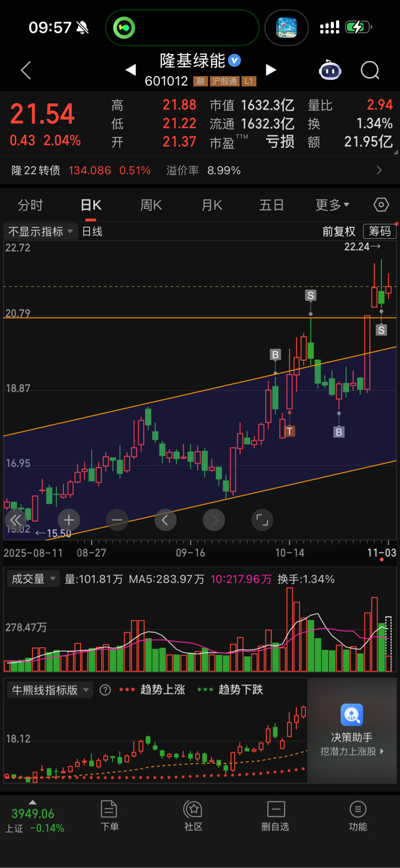Screen dimensions: 400x868
Task: Zoom in chart with plus button
Action: tap(69, 520)
